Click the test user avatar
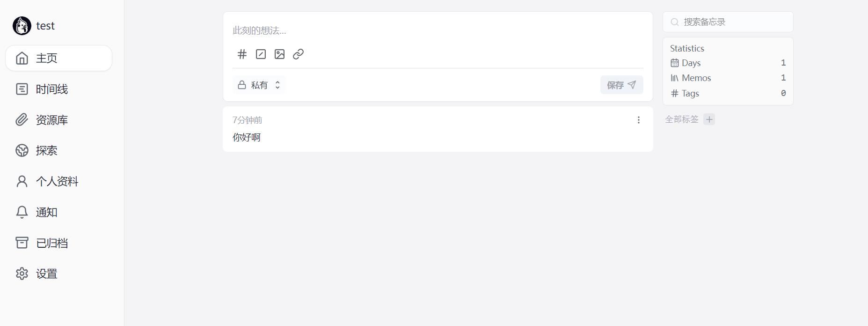 pyautogui.click(x=22, y=26)
